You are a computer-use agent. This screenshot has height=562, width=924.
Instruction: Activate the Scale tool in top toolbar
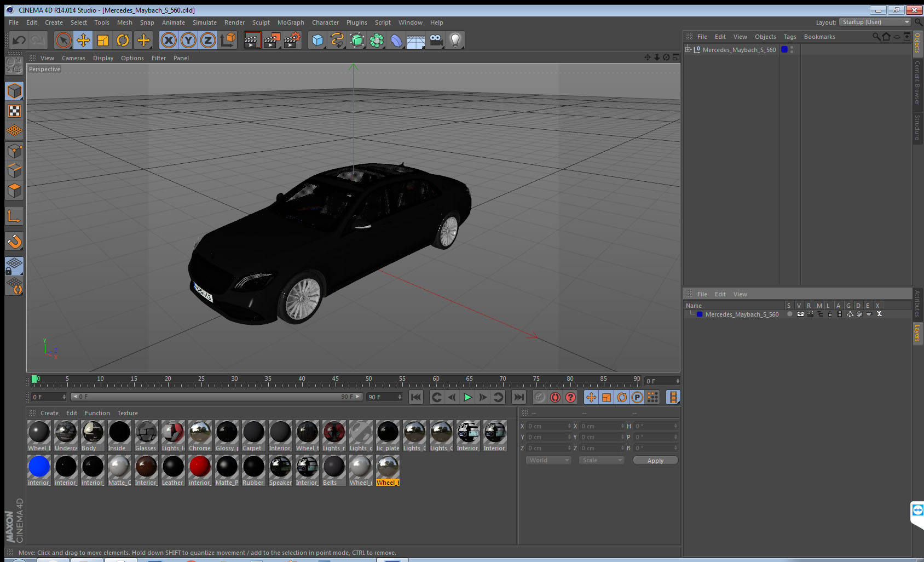tap(103, 40)
